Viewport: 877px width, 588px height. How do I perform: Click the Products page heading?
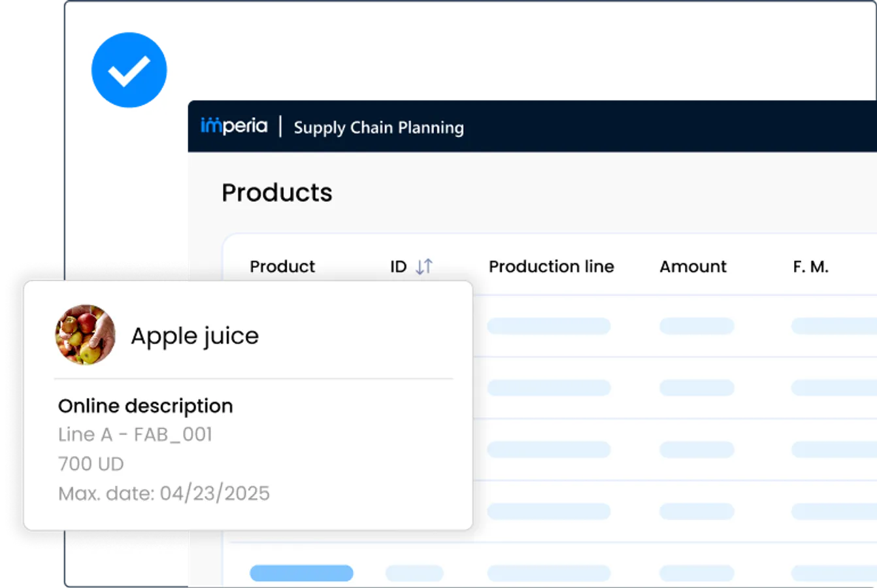pos(277,193)
